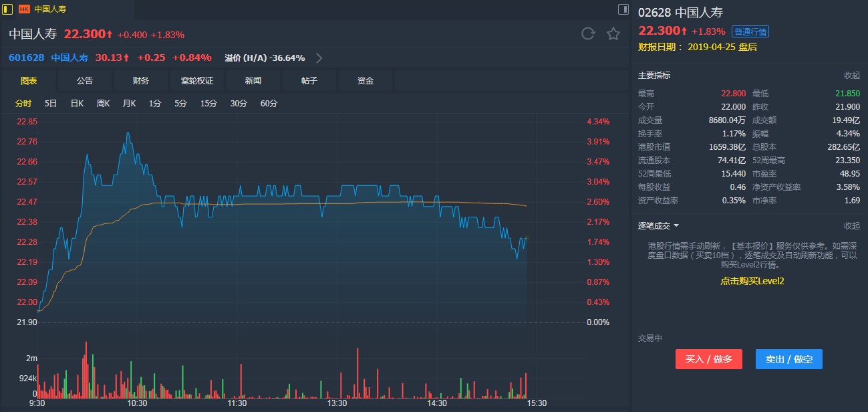Collapse the 主要指标 section via 收起
The height and width of the screenshot is (412, 868).
click(851, 76)
